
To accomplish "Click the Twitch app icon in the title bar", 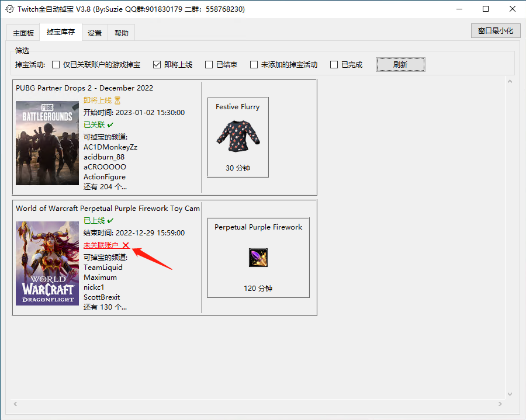I will click(11, 9).
